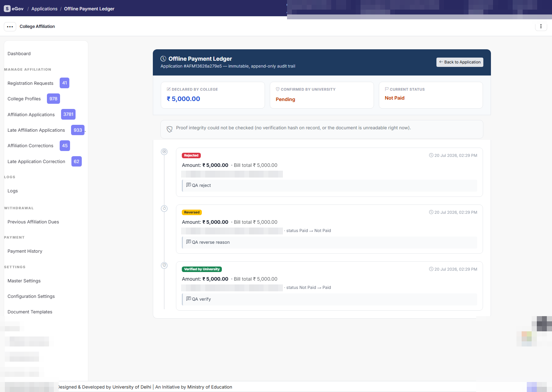Click the 933 badge on Late Affiliation Applications
552x392 pixels.
click(78, 130)
